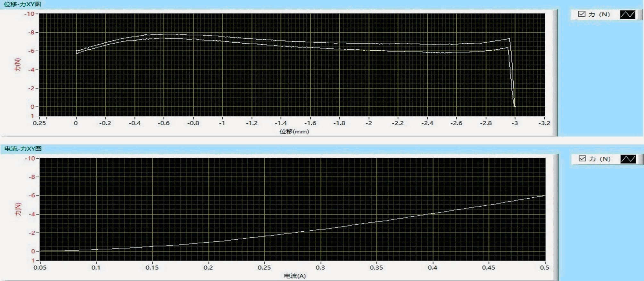This screenshot has width=644, height=281.
Task: Select the 0.05 x-axis minimum, bottom graph
Action: point(40,268)
